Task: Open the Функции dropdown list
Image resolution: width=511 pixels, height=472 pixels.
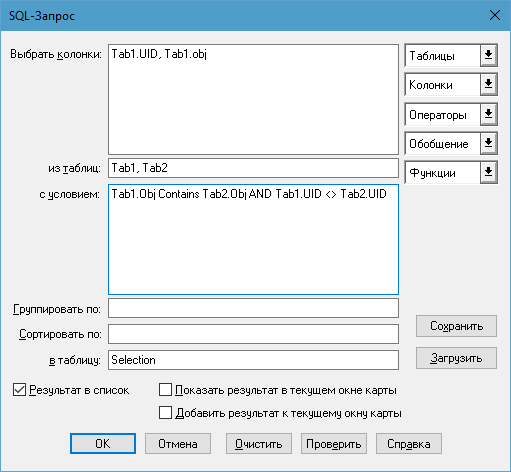Action: pos(451,172)
